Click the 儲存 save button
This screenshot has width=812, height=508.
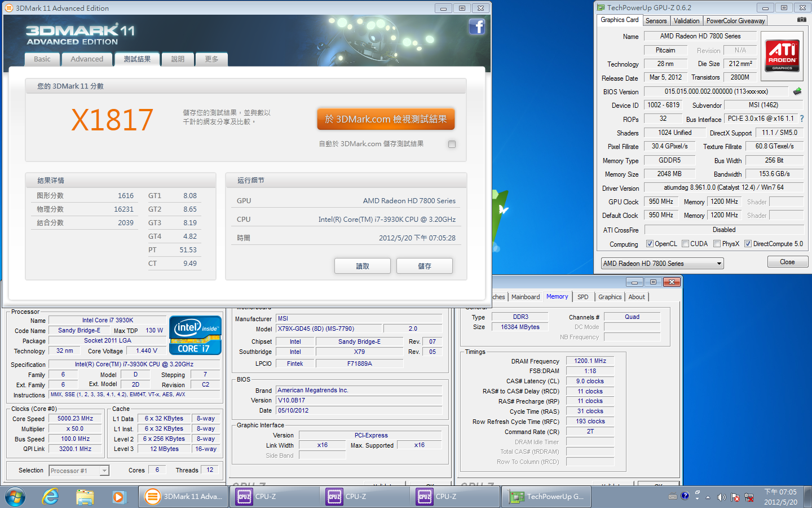pyautogui.click(x=425, y=266)
